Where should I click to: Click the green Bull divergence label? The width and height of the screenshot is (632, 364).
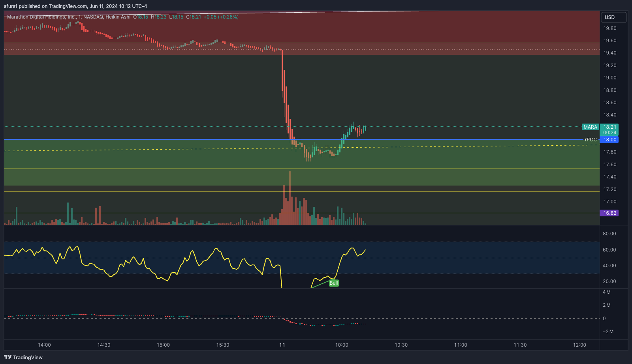tap(334, 283)
